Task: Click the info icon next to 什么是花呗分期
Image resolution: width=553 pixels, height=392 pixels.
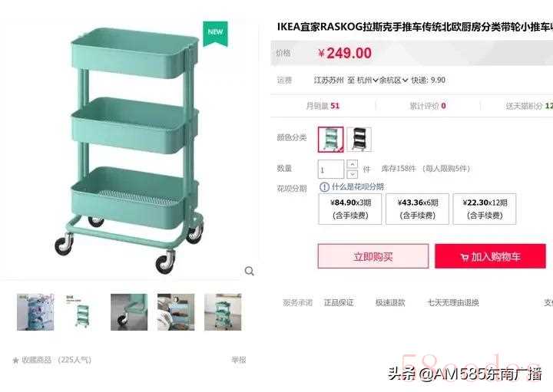Action: pyautogui.click(x=324, y=187)
